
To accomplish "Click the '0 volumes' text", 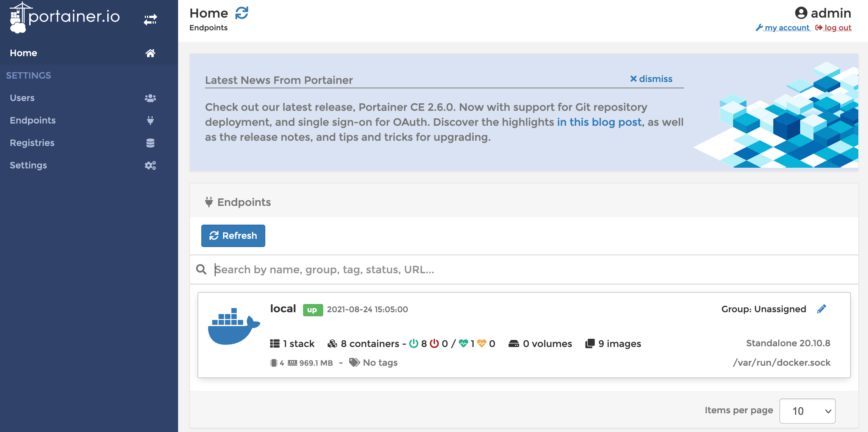I will pos(547,344).
